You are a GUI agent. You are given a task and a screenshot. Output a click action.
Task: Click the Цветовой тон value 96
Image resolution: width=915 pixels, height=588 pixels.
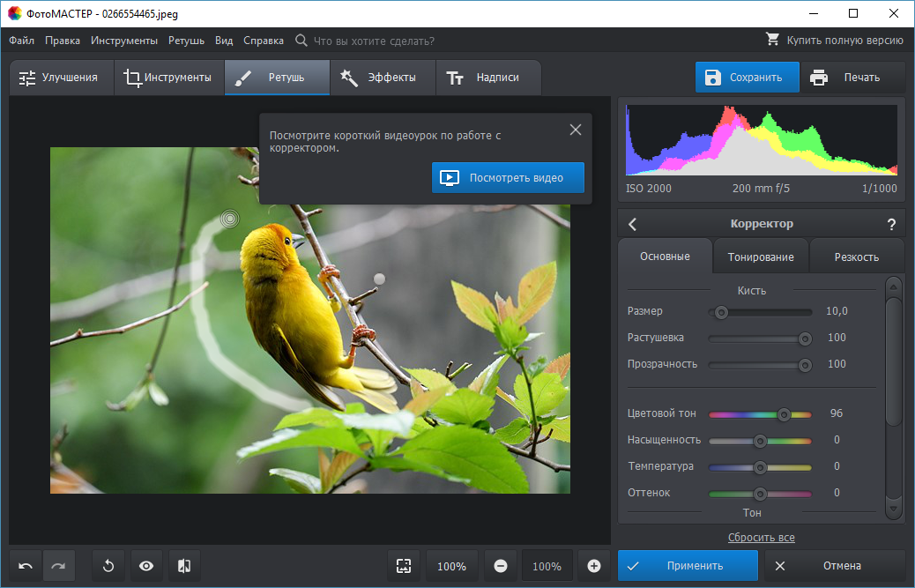click(x=837, y=413)
